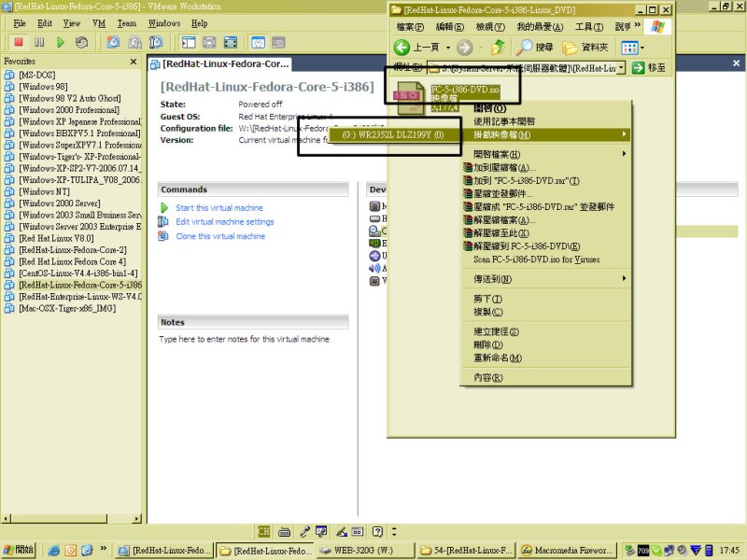
Task: Choose 內容(R) properties in context menu
Action: [546, 378]
